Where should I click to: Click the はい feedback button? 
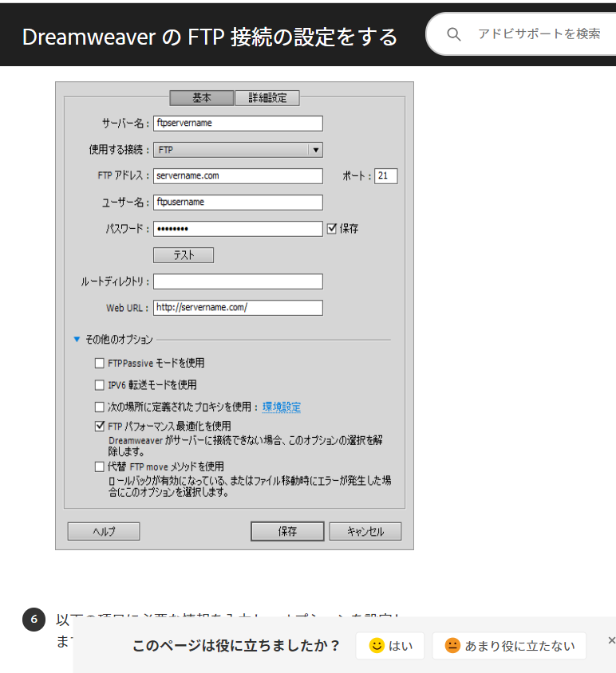[390, 646]
